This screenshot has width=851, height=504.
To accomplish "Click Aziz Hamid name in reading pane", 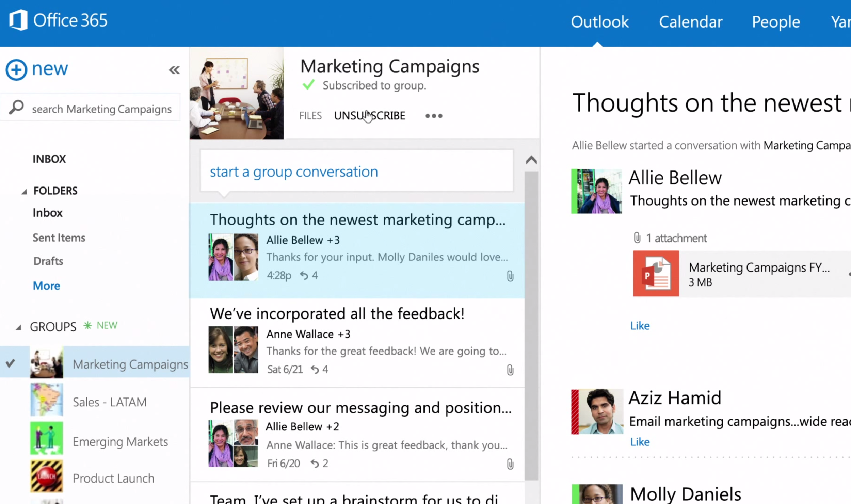I will tap(675, 398).
